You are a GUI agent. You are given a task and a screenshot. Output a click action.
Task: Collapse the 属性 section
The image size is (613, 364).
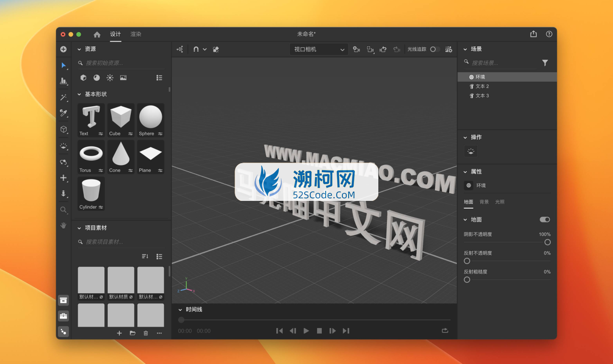465,172
